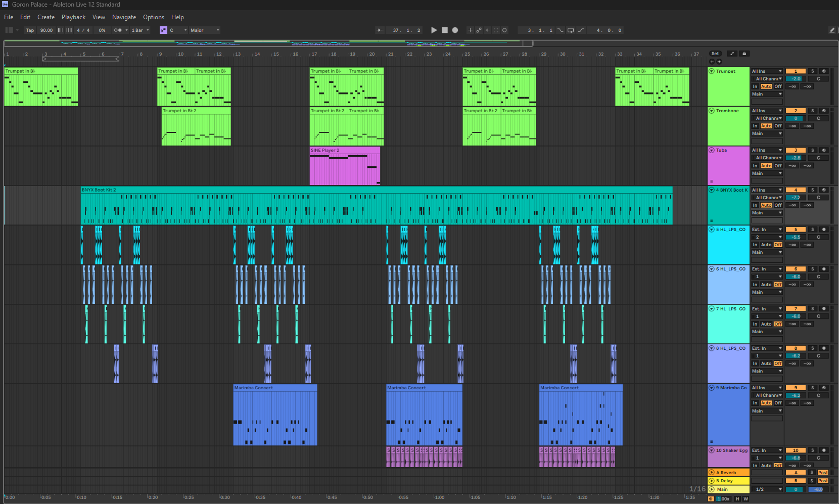Click the Follow playback arrow icon
The width and height of the screenshot is (839, 504).
click(380, 30)
